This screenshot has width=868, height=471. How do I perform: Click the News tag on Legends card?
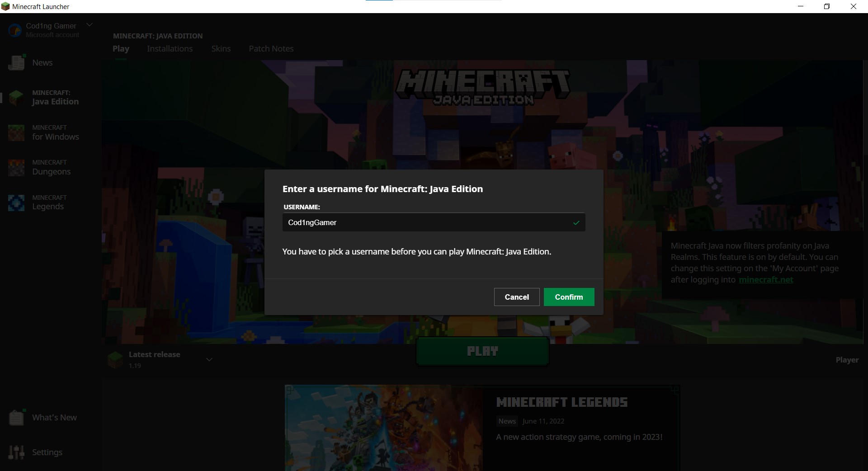[507, 421]
